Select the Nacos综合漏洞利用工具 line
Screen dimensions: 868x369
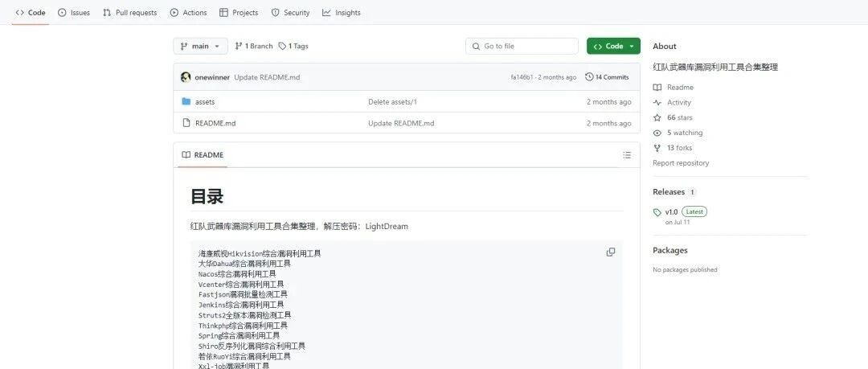point(237,273)
